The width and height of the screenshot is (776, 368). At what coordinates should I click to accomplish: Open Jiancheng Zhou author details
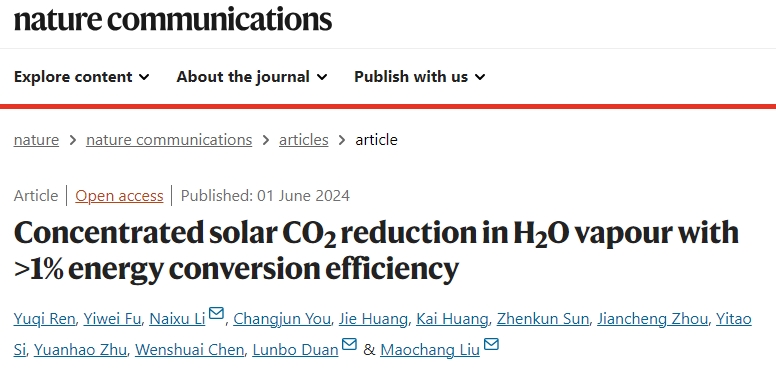tap(652, 320)
